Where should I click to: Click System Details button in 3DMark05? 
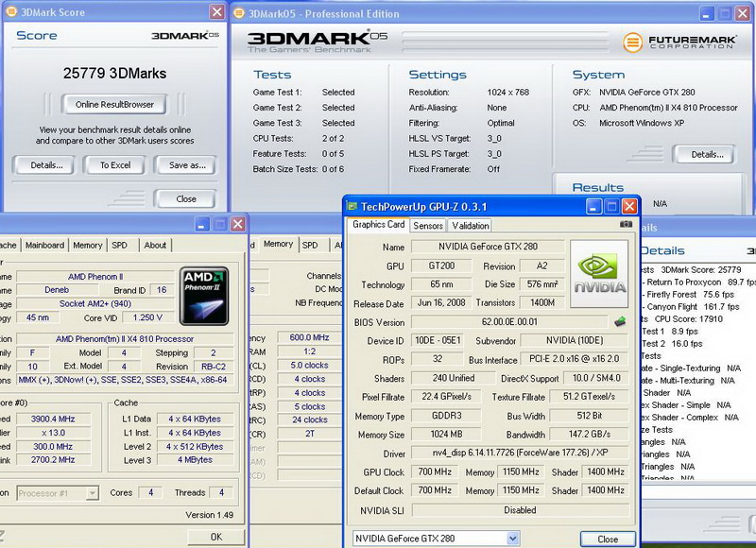point(707,155)
